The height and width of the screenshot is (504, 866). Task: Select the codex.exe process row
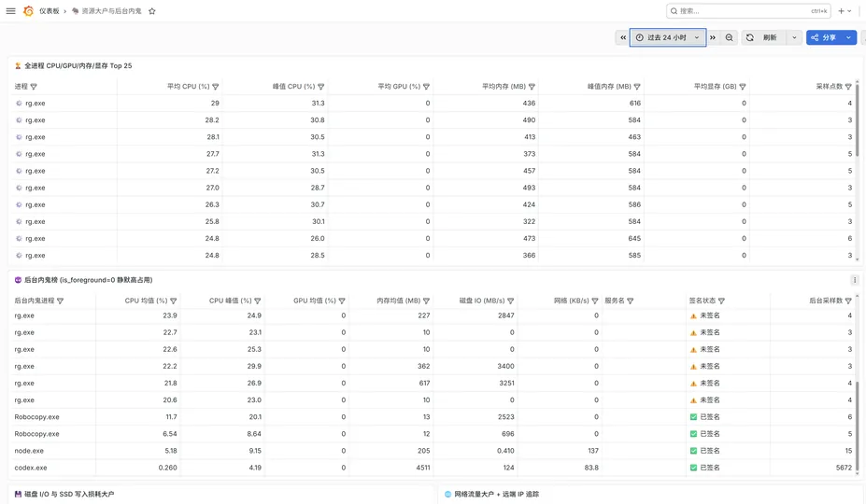click(433, 468)
